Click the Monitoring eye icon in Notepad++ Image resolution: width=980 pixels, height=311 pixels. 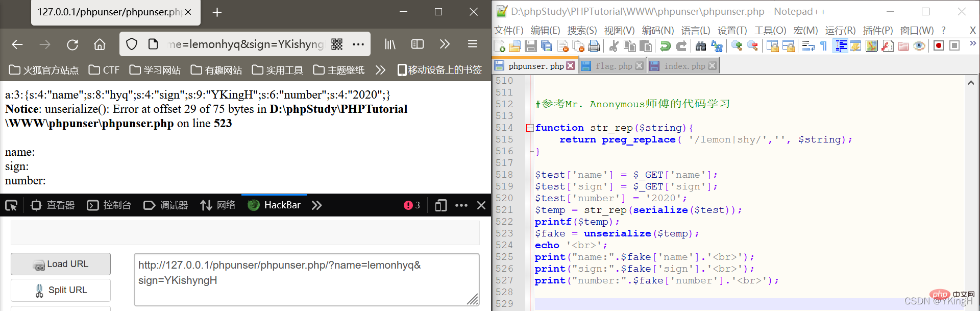tap(919, 46)
